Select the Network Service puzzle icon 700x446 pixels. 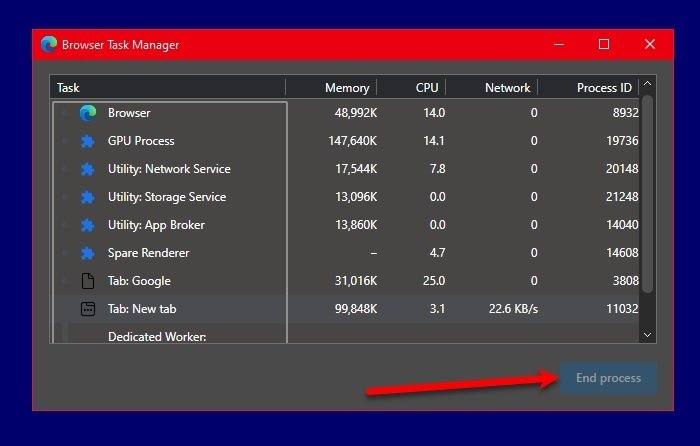point(87,169)
